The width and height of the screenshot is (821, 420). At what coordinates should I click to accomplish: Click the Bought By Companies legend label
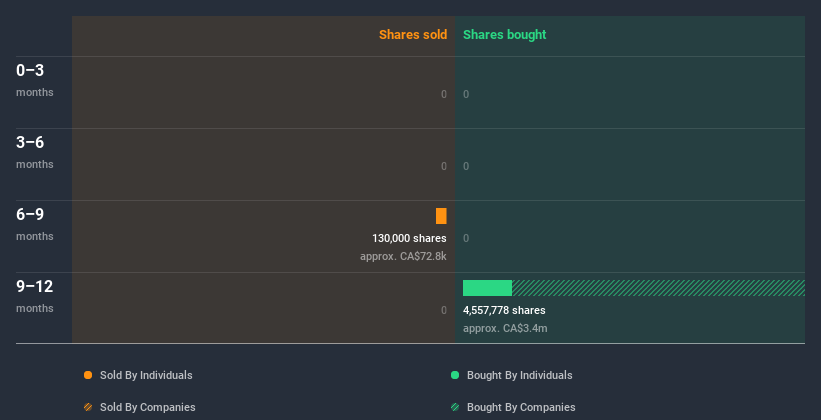point(521,407)
